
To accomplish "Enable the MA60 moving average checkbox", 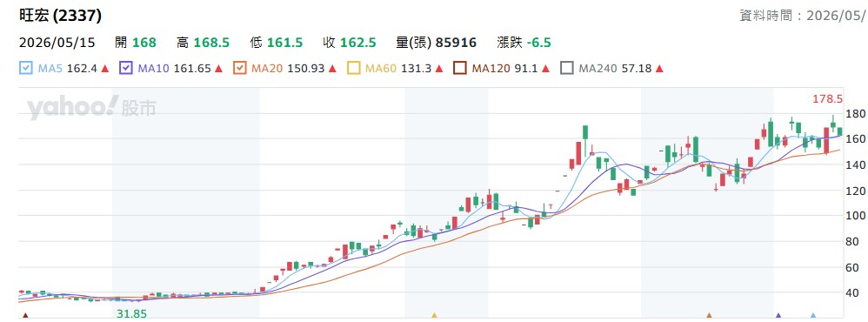I will tap(353, 69).
